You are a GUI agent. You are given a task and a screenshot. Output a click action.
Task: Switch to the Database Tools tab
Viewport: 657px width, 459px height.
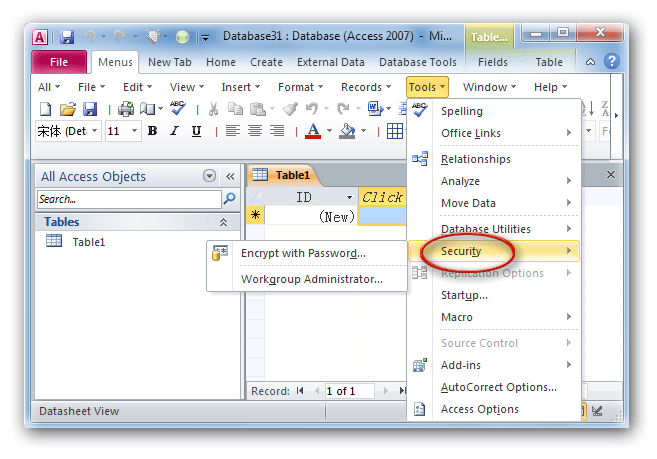(x=418, y=62)
